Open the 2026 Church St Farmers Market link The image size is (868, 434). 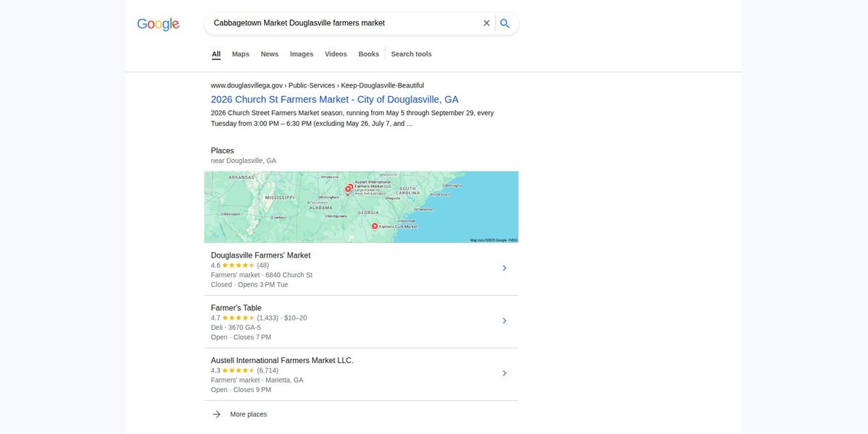pos(335,100)
